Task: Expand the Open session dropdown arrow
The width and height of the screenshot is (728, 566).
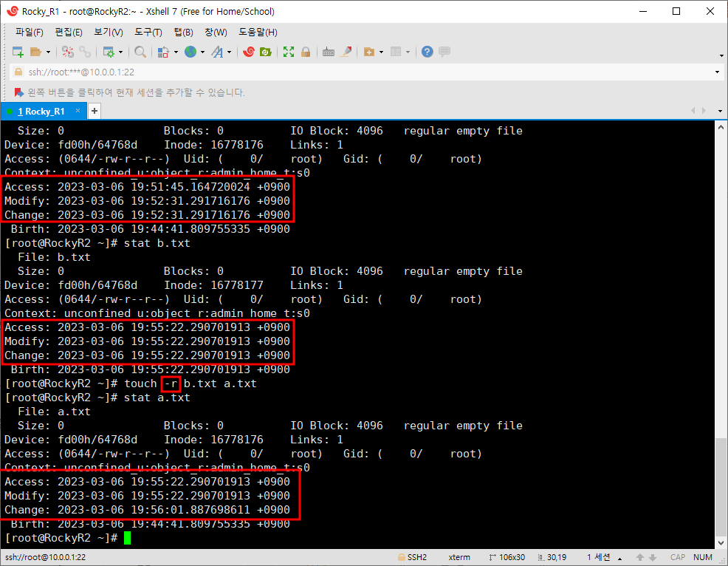Action: click(x=48, y=52)
